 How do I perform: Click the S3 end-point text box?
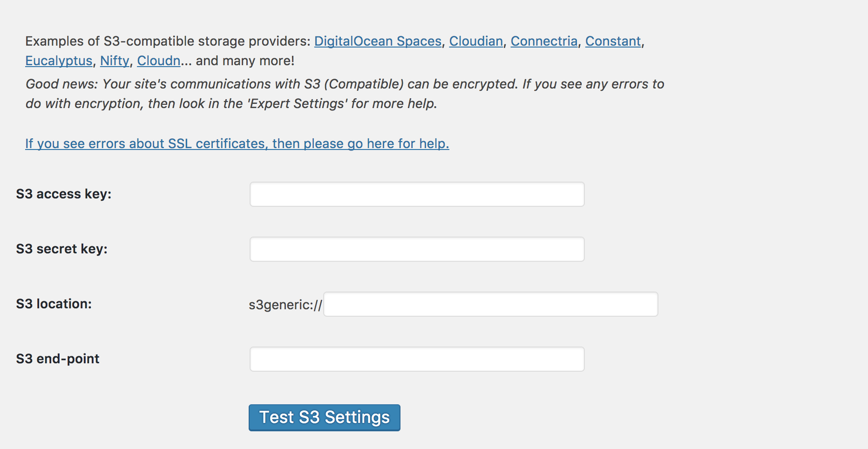417,359
